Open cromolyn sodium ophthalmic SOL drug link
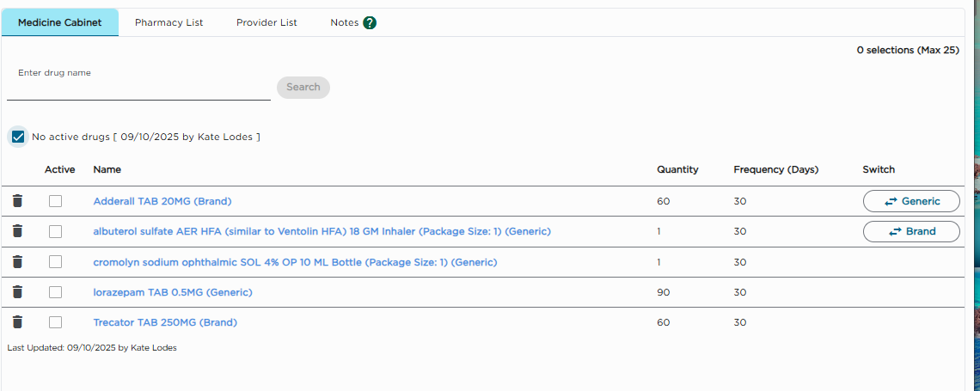Viewport: 980px width, 391px height. pos(295,262)
